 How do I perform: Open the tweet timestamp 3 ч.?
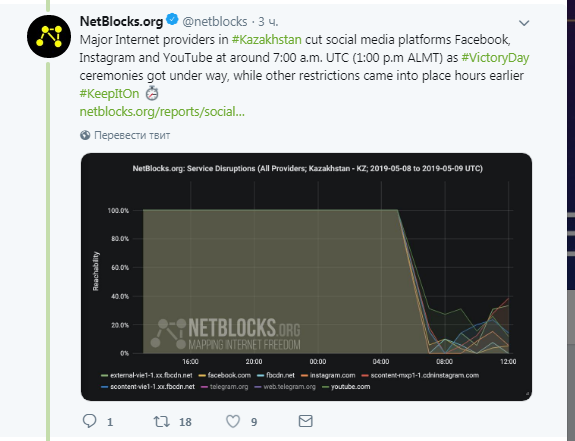click(268, 22)
